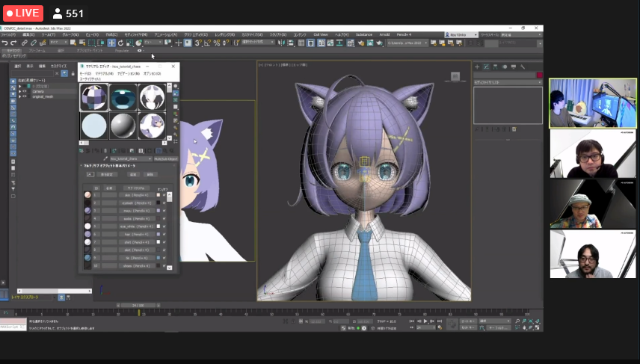This screenshot has height=364, width=640.
Task: Click Get Material icon in Material Editor
Action: pos(81,150)
